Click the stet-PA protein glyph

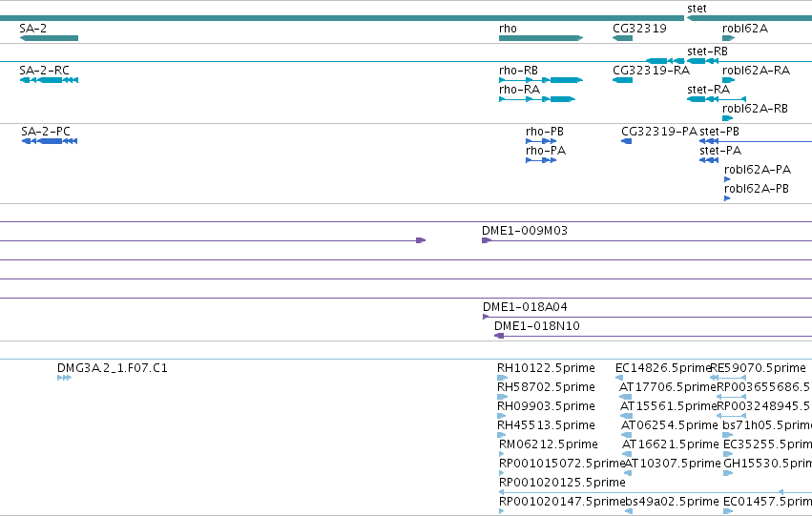[x=709, y=160]
